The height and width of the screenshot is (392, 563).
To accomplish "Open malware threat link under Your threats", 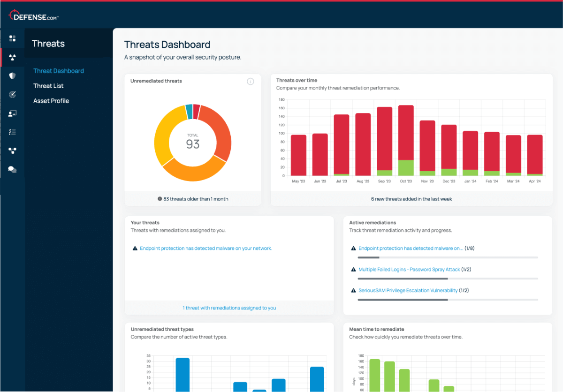I will [x=206, y=249].
